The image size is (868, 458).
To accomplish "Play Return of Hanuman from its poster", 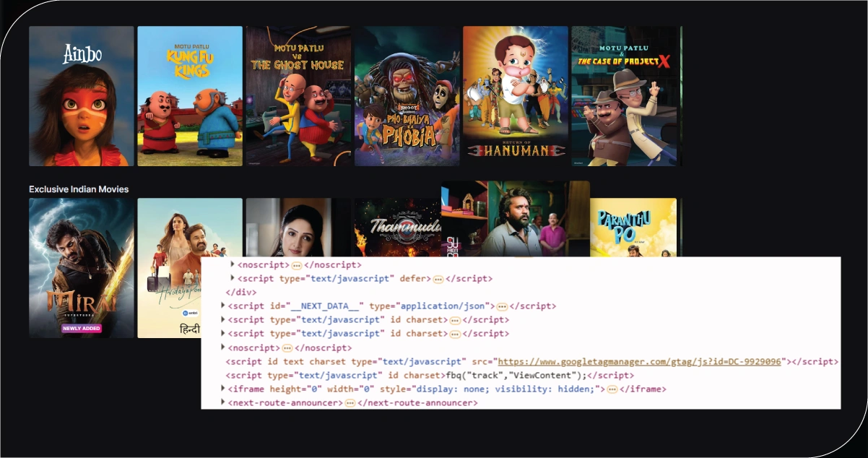I will (x=515, y=94).
